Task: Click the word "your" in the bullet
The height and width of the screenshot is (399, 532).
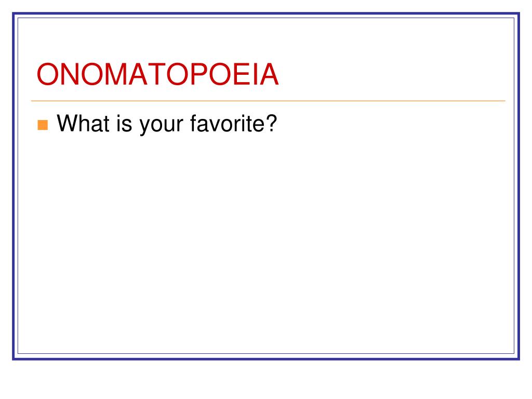Action: tap(162, 126)
